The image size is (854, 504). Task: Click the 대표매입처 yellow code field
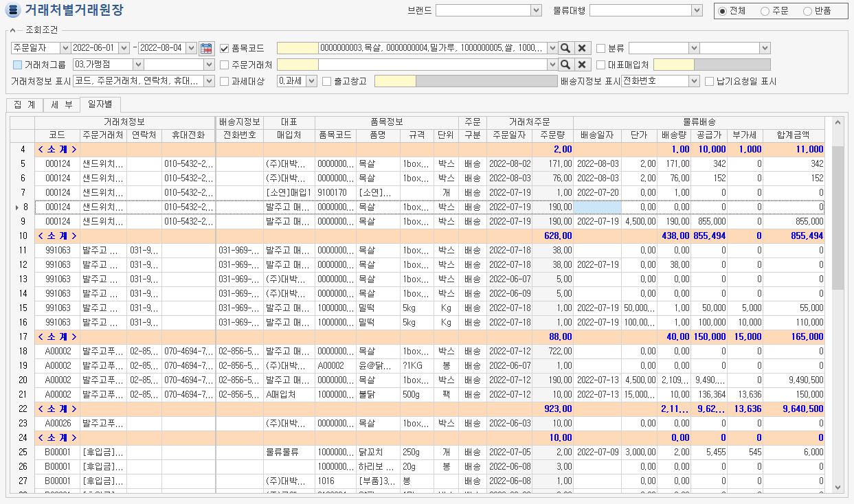coord(674,65)
